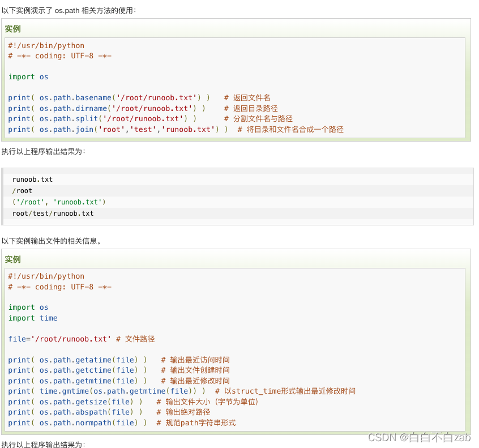This screenshot has width=479, height=448.
Task: Click output line '/root'
Action: pyautogui.click(x=22, y=191)
